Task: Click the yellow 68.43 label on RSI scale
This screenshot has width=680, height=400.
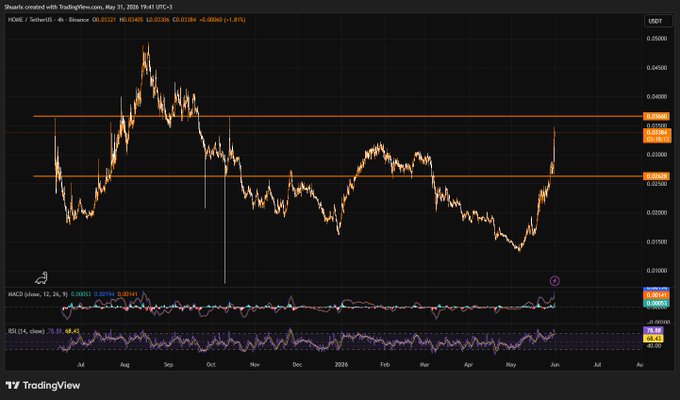Action: point(654,338)
